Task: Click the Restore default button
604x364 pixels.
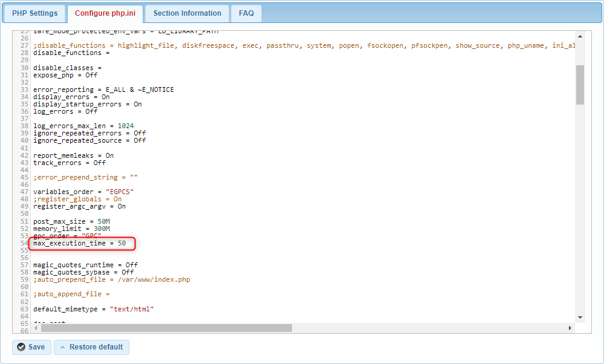Action: (x=91, y=347)
